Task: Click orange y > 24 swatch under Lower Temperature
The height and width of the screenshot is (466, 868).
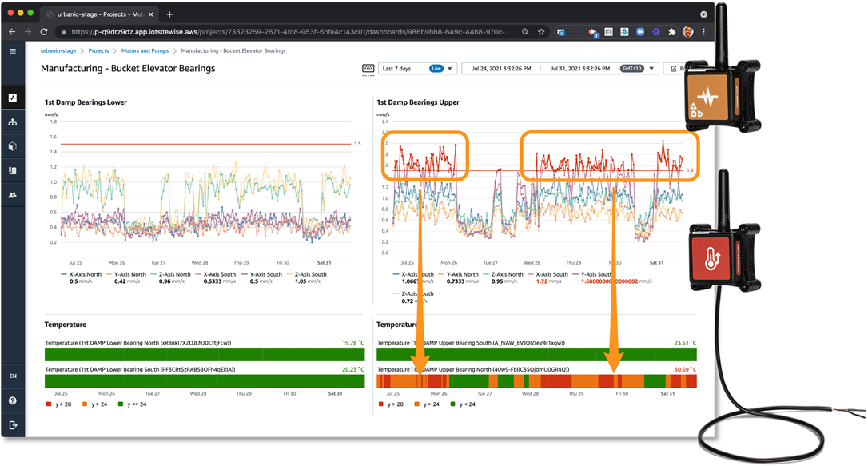Action: pos(85,404)
